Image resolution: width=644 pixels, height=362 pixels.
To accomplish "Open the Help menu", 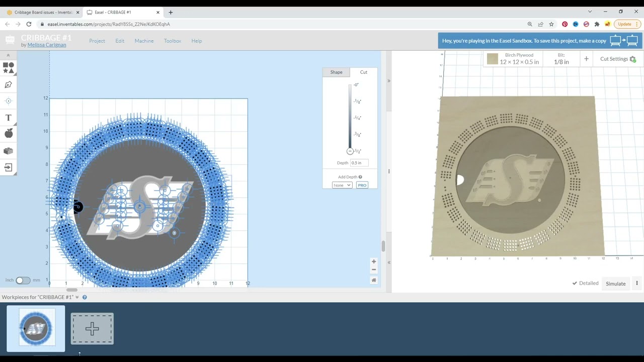I will 197,41.
